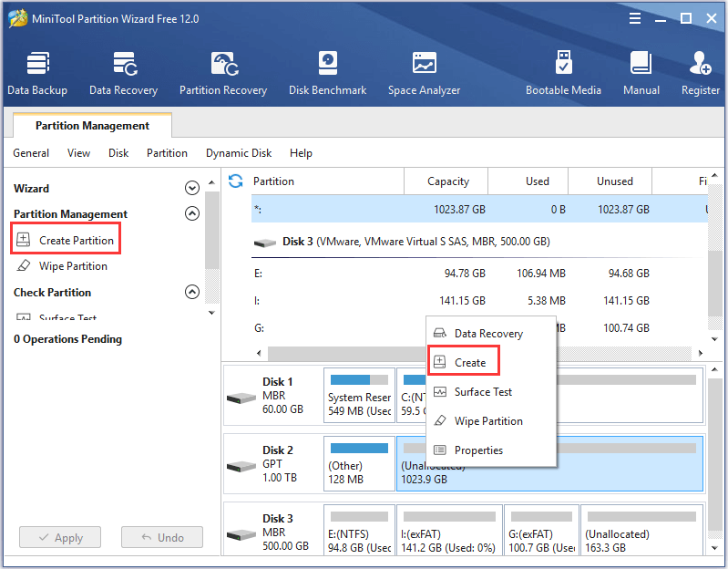
Task: Select the Unallocated 163.3 GB block on Disk 3
Action: 641,532
